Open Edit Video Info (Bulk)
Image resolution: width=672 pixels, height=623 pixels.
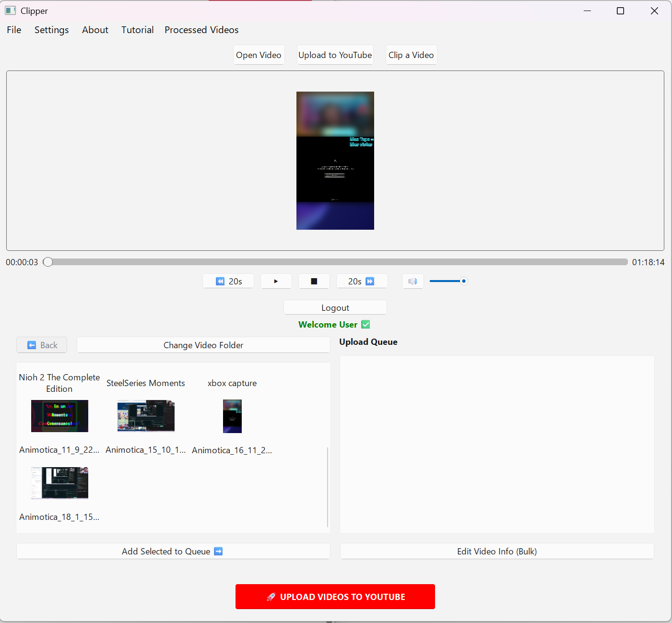tap(496, 551)
